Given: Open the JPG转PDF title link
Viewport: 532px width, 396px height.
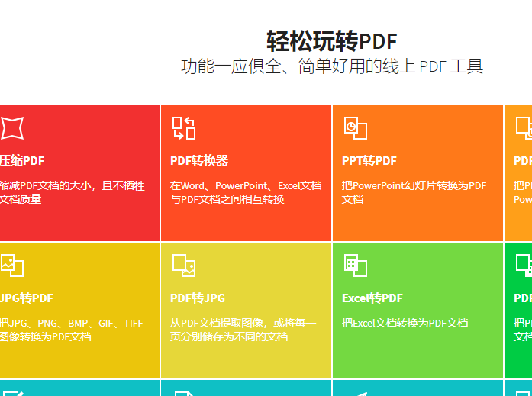Looking at the screenshot, I should [x=27, y=298].
